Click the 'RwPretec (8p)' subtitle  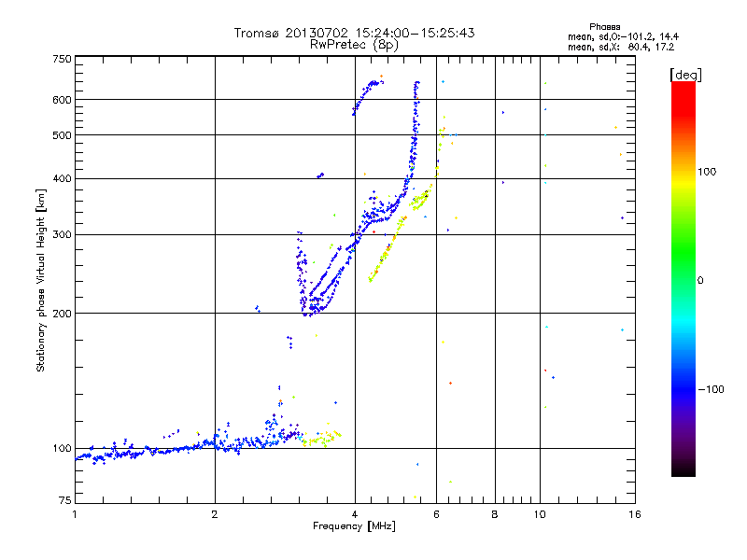pyautogui.click(x=354, y=45)
